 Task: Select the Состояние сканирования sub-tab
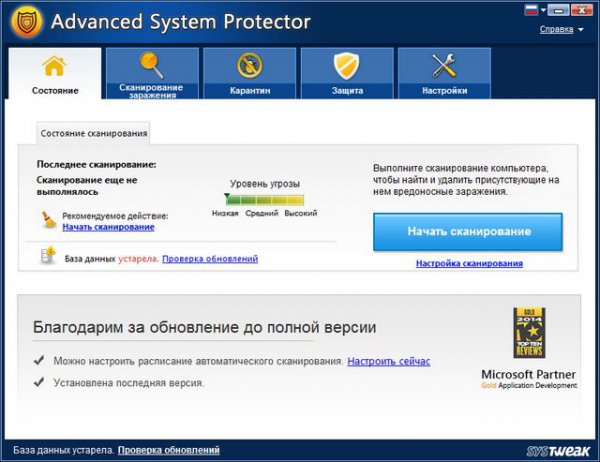pyautogui.click(x=93, y=133)
